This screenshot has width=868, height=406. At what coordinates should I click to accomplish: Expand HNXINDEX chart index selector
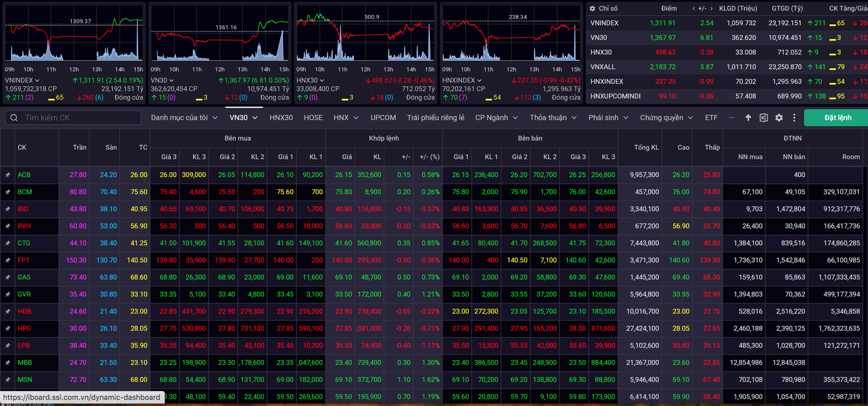479,81
